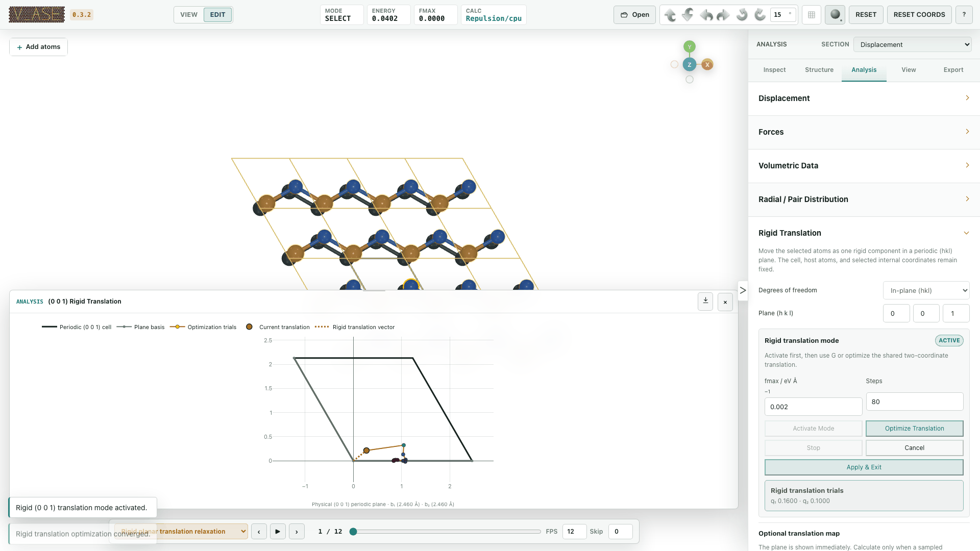Click the VASE logo
The width and height of the screenshot is (980, 551).
37,14
